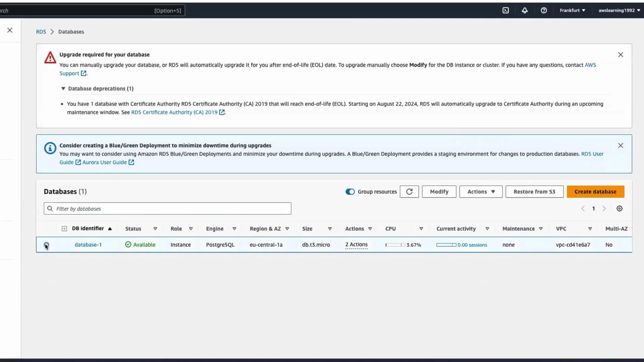Viewport: 644px width, 362px height.
Task: Collapse the Database deprecations section
Action: (63, 88)
